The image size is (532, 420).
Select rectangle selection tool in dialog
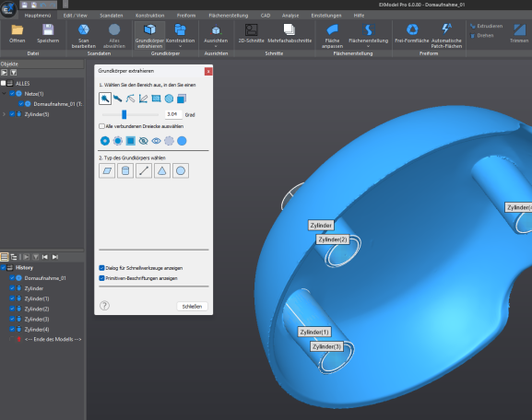(156, 99)
